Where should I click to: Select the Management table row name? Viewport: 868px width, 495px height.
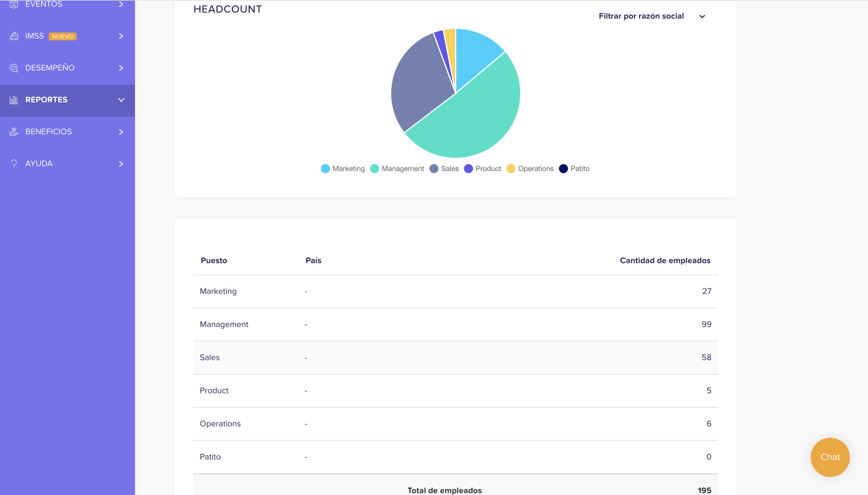pyautogui.click(x=224, y=324)
